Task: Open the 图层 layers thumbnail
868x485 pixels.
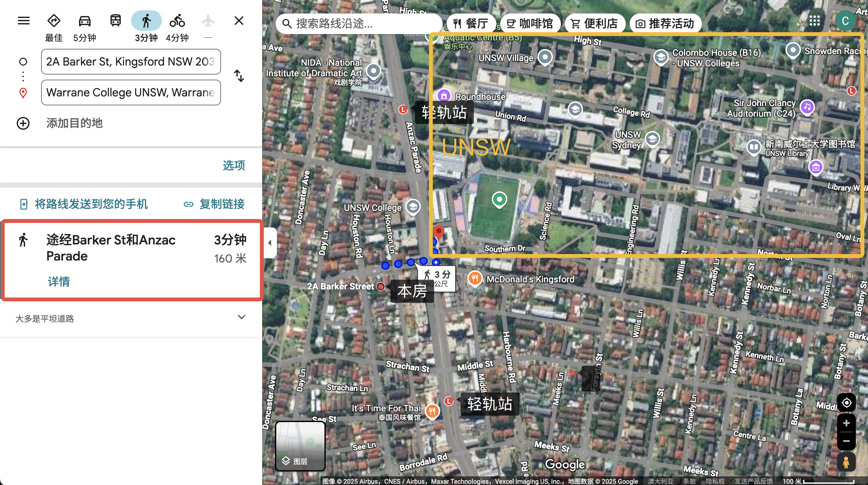Action: [300, 446]
